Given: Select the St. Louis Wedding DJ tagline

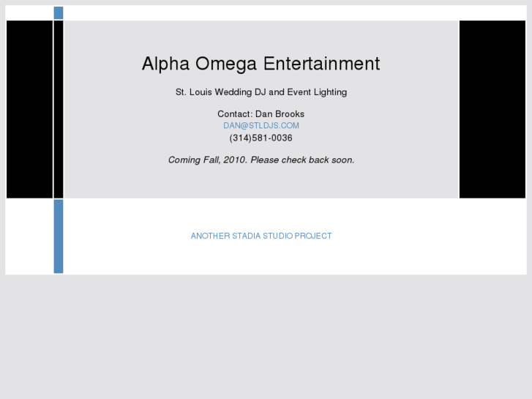Looking at the screenshot, I should tap(261, 92).
